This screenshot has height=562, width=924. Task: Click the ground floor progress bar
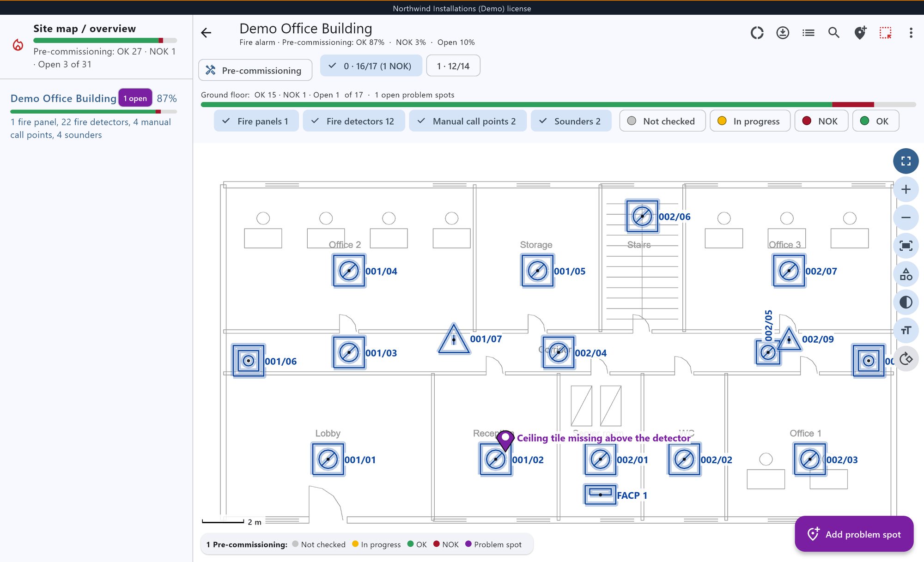pos(558,105)
